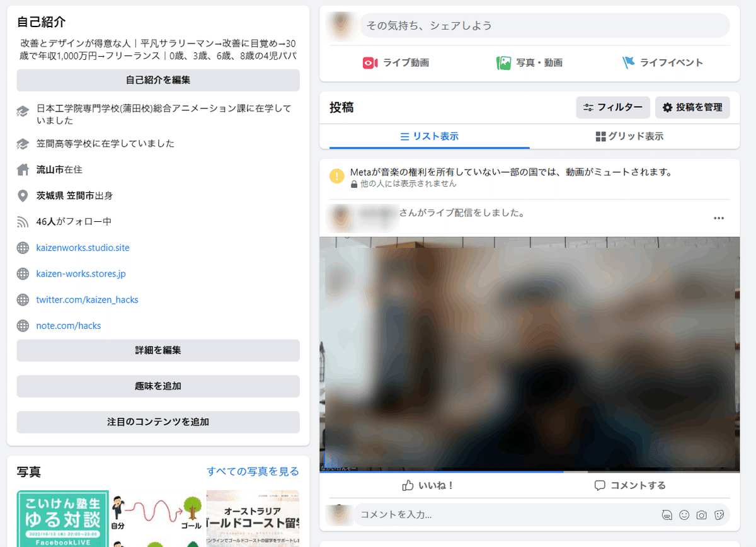Open sticker picker in comment box
This screenshot has width=756, height=547.
click(719, 515)
